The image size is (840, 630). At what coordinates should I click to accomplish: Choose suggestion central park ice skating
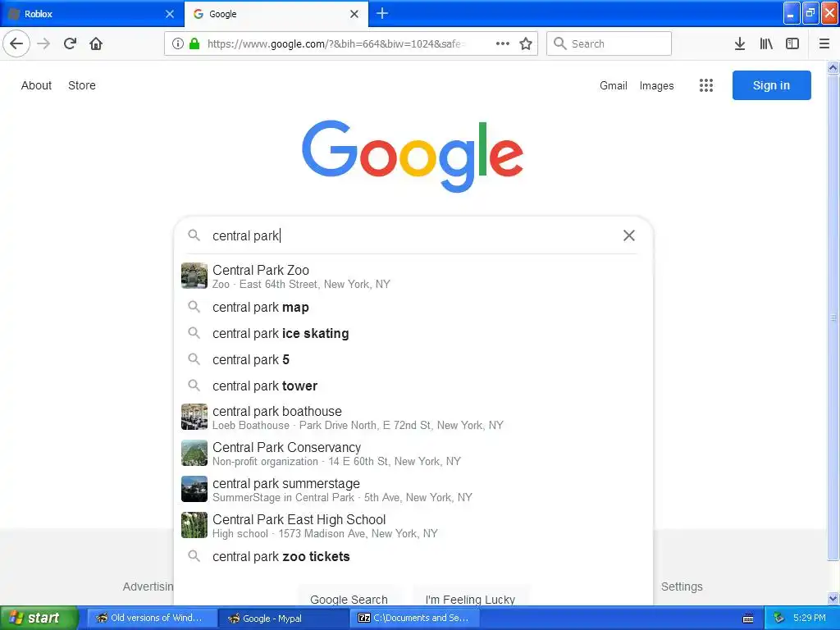tap(413, 333)
